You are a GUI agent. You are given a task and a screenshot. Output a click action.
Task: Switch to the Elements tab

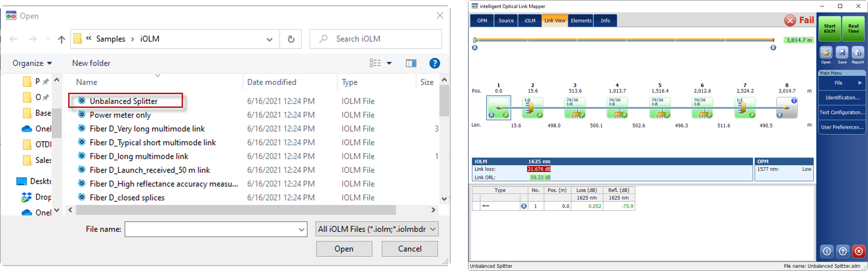tap(581, 21)
